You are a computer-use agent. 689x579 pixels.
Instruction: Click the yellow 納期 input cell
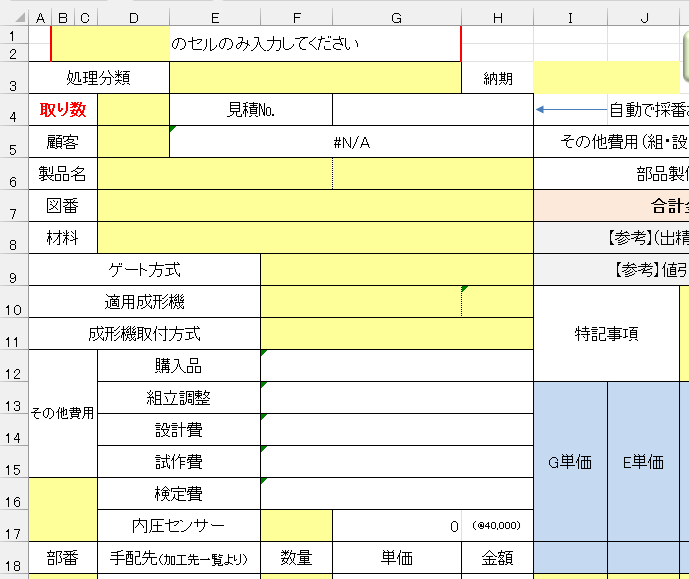pyautogui.click(x=606, y=77)
